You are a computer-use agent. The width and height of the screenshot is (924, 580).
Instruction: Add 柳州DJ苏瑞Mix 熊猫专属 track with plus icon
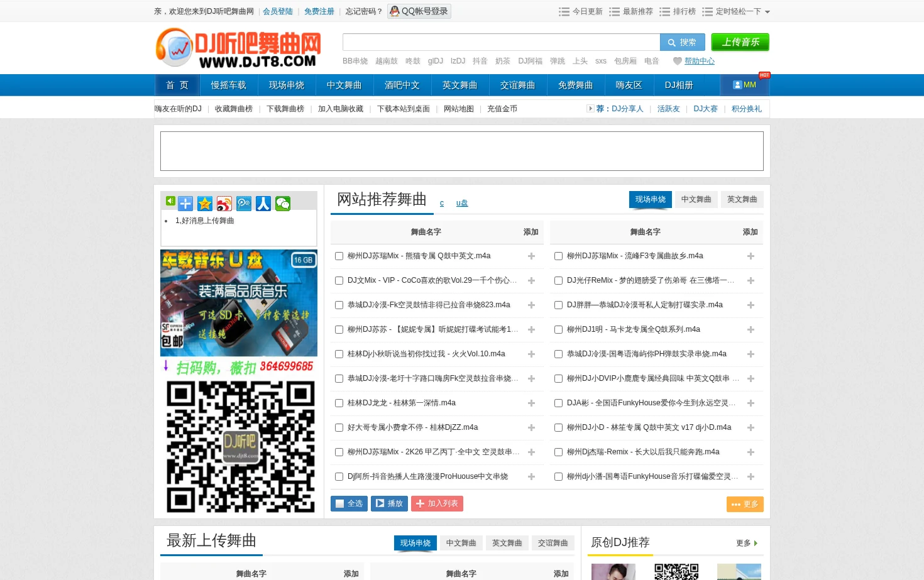click(531, 256)
